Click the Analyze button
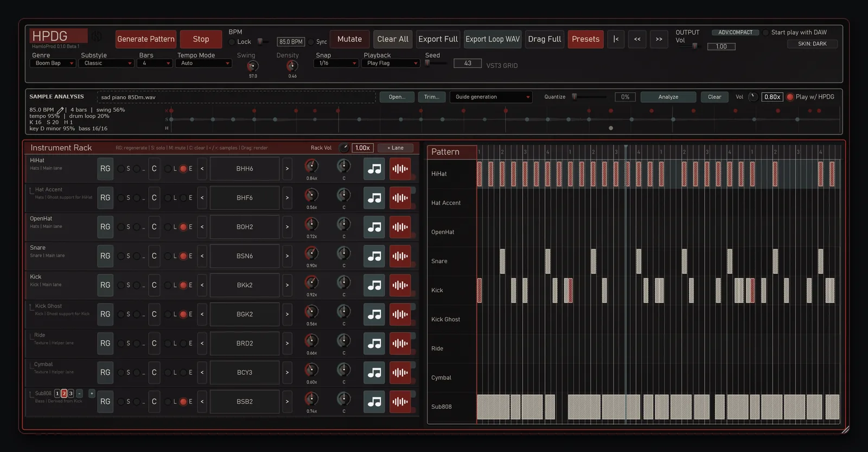 [x=668, y=97]
